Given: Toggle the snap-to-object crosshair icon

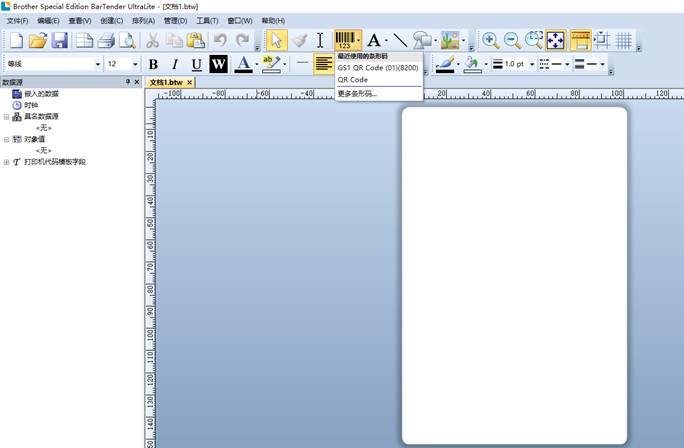Looking at the screenshot, I should [602, 41].
